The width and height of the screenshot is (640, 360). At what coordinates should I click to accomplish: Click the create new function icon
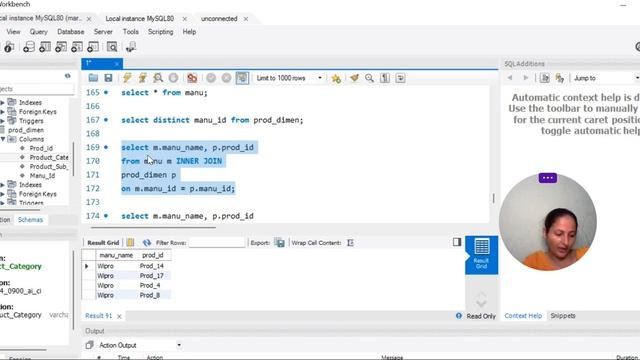pos(93,47)
